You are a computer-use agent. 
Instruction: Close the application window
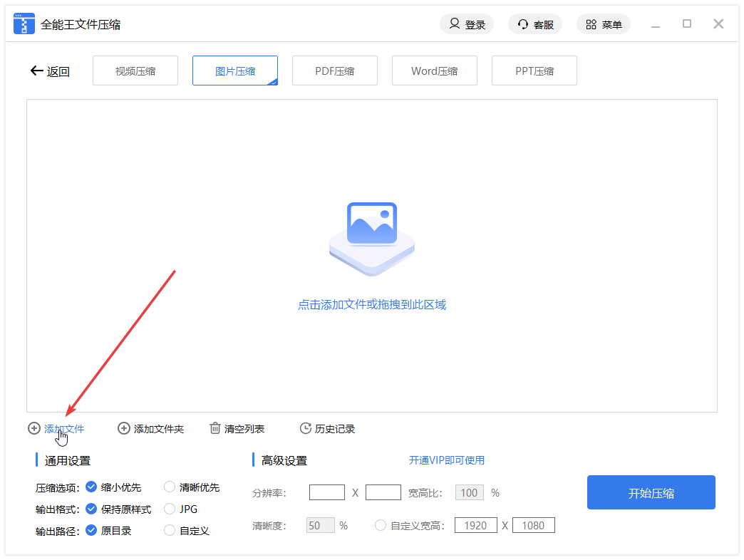tap(718, 24)
